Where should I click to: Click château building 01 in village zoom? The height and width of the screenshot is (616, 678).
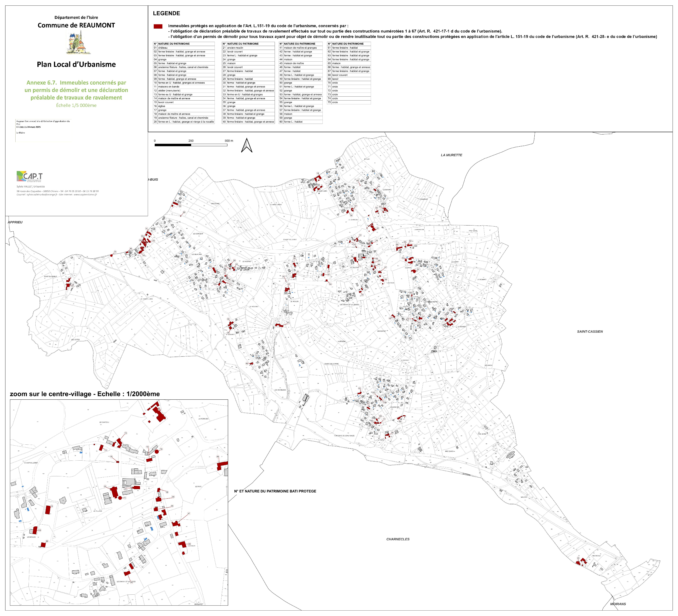coord(160,415)
